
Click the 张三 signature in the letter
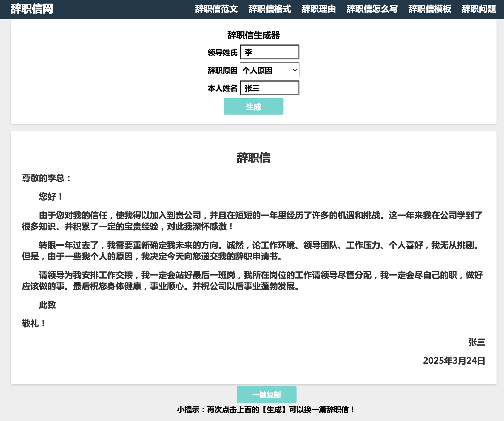click(x=477, y=342)
